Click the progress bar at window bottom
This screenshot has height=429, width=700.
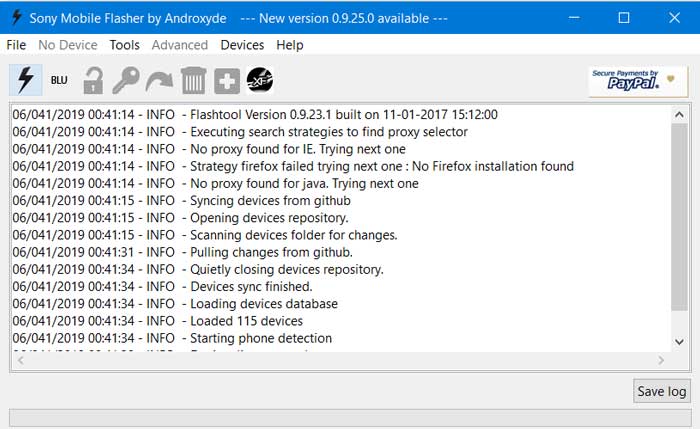(x=350, y=418)
